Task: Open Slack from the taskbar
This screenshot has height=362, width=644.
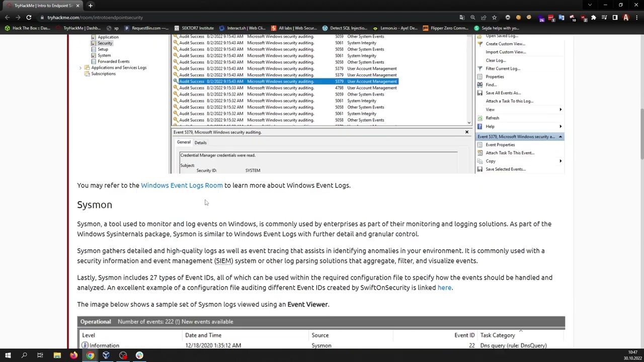Action: click(139, 355)
